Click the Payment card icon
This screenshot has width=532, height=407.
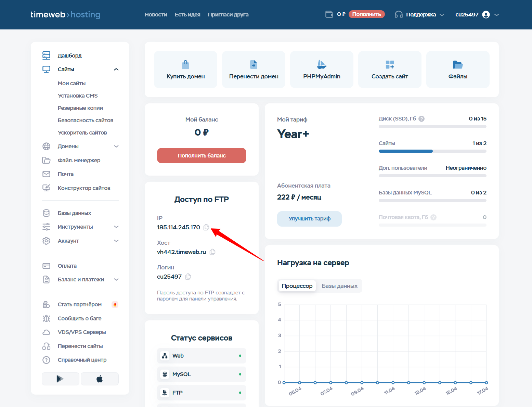pyautogui.click(x=46, y=266)
